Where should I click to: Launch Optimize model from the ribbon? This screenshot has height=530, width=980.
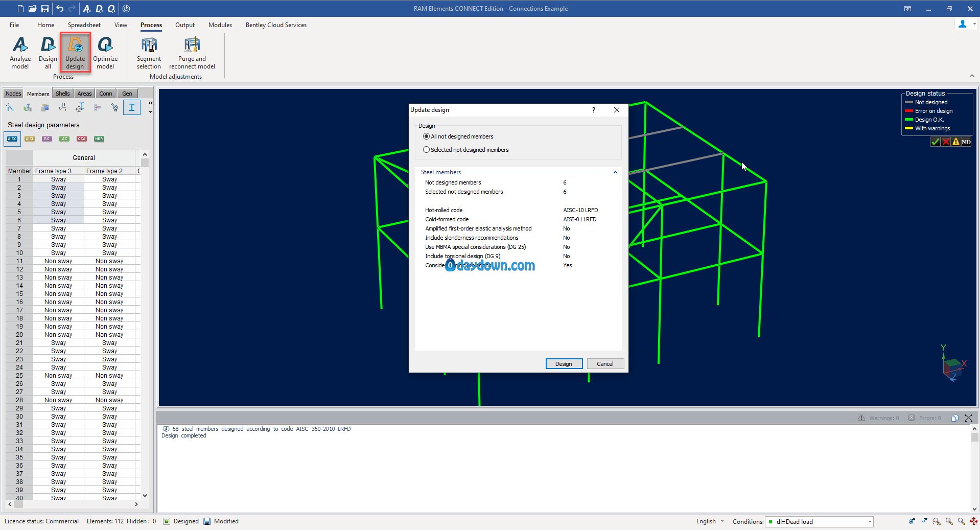pyautogui.click(x=105, y=53)
